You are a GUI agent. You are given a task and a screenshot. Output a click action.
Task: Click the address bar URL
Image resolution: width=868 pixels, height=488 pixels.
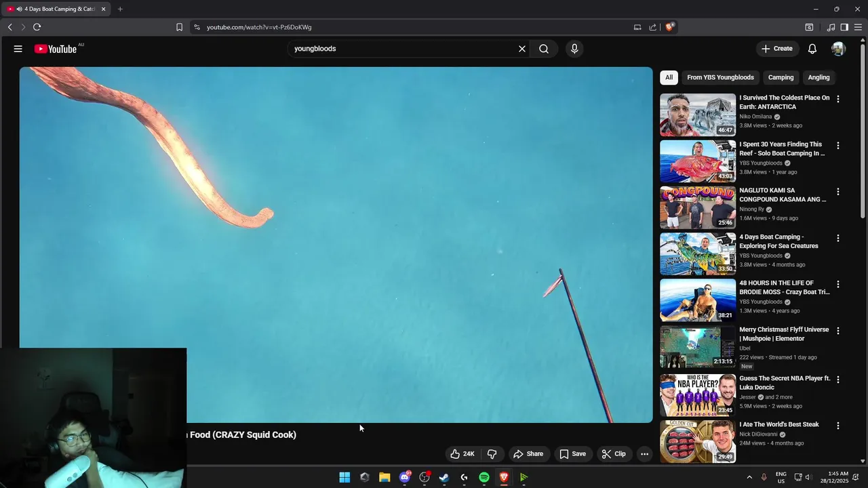tap(259, 27)
